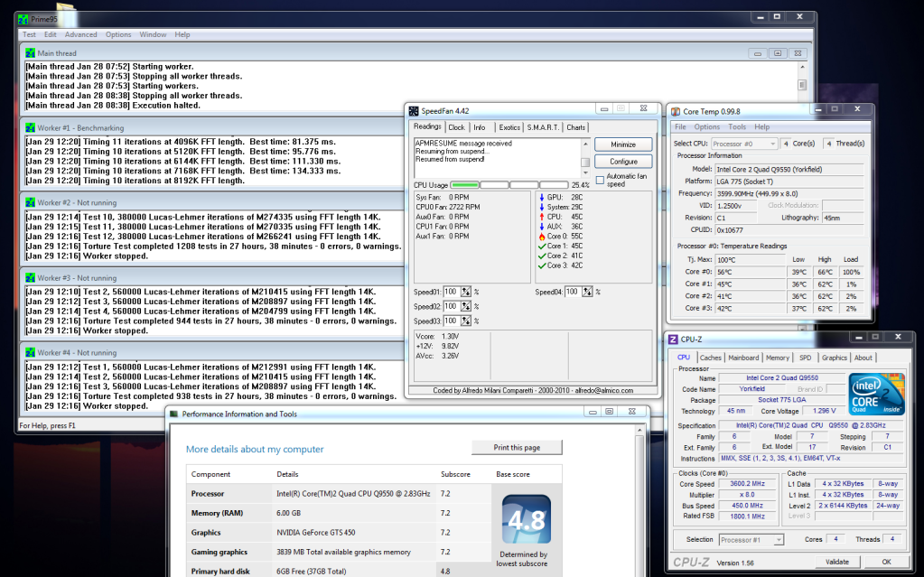
Task: Click the Worker #1 Benchmarking window icon
Action: click(x=30, y=127)
